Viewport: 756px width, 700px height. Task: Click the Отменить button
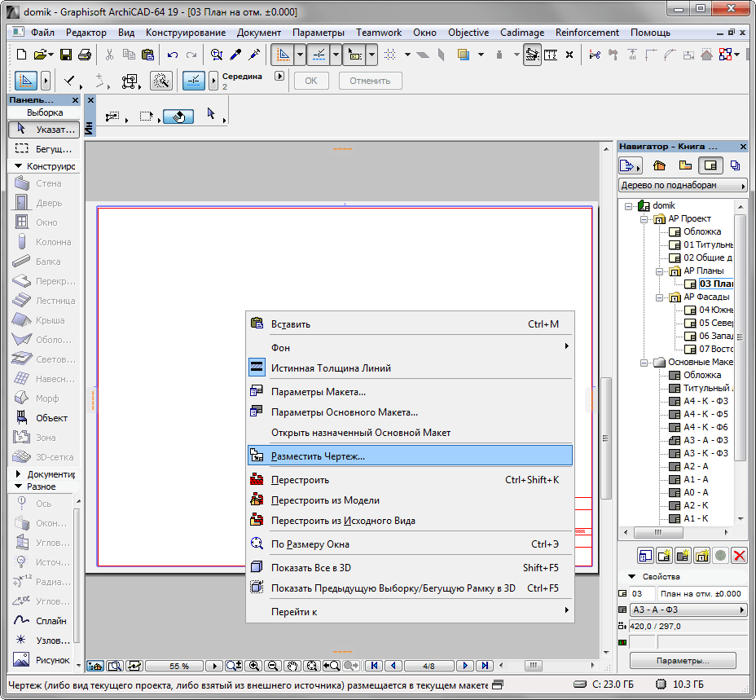pos(371,81)
